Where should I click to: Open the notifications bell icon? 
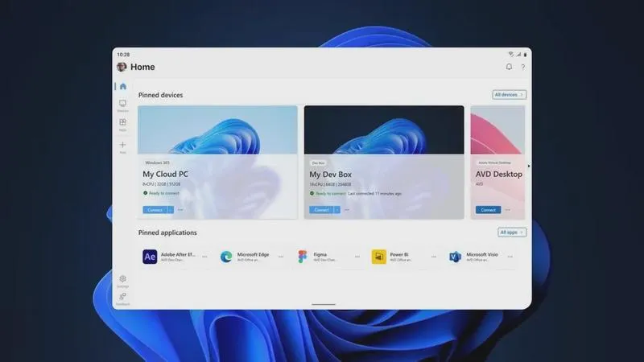pyautogui.click(x=509, y=67)
